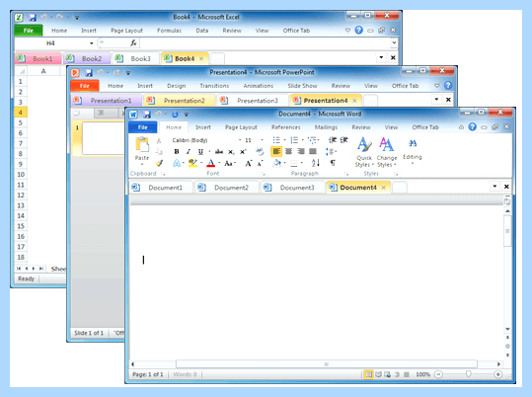Open Quick Styles gallery

[x=364, y=152]
